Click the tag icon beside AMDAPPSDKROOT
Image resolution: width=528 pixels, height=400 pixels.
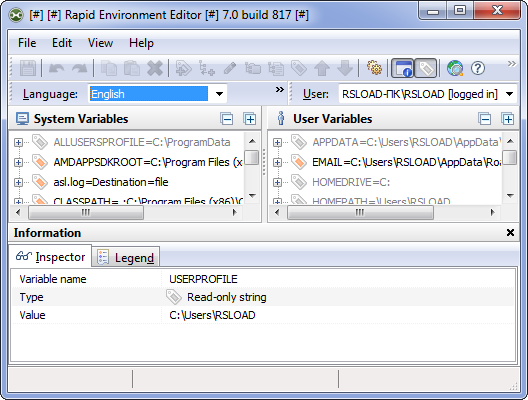point(40,162)
